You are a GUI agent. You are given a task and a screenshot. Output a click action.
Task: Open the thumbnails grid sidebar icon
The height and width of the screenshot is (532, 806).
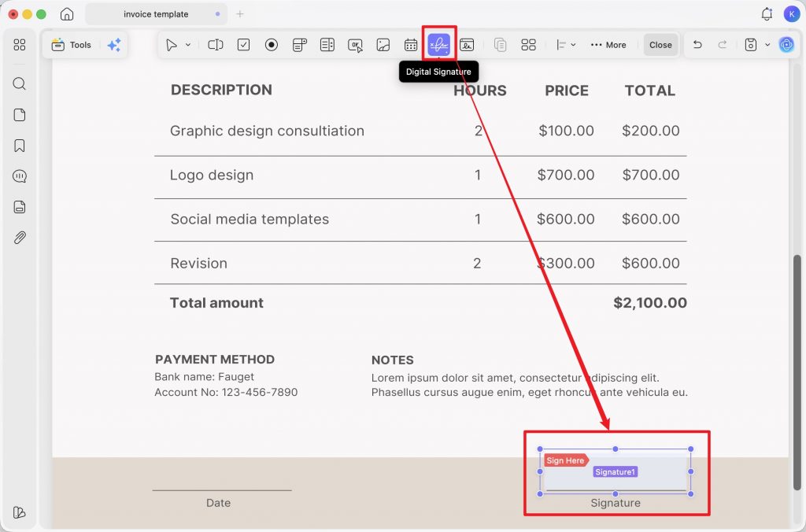(x=19, y=45)
